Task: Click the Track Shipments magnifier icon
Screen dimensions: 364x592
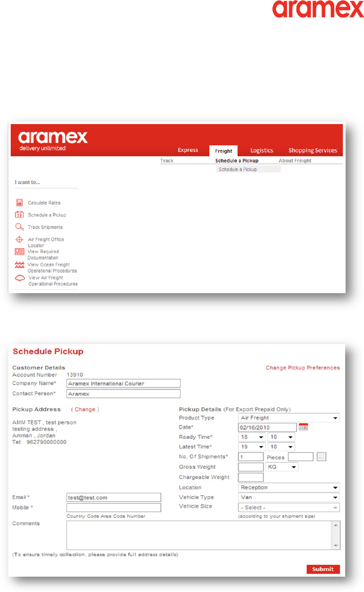Action: [19, 227]
